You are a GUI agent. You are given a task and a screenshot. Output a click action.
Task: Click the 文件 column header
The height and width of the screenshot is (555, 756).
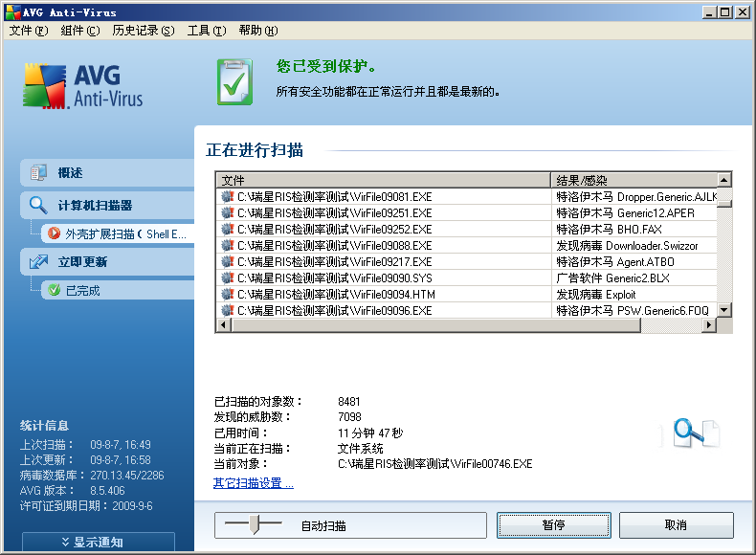coord(383,180)
